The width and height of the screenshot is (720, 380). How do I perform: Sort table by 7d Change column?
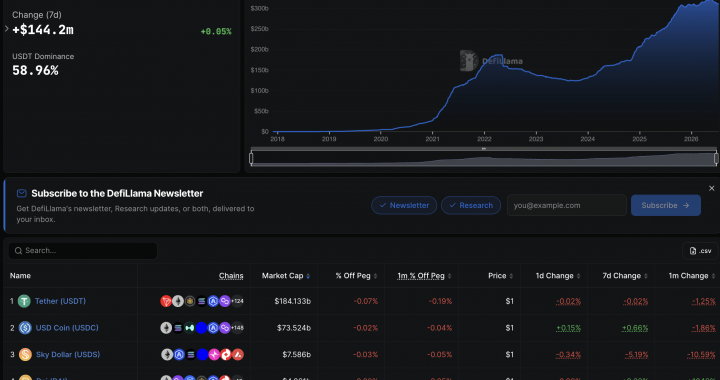pos(625,276)
